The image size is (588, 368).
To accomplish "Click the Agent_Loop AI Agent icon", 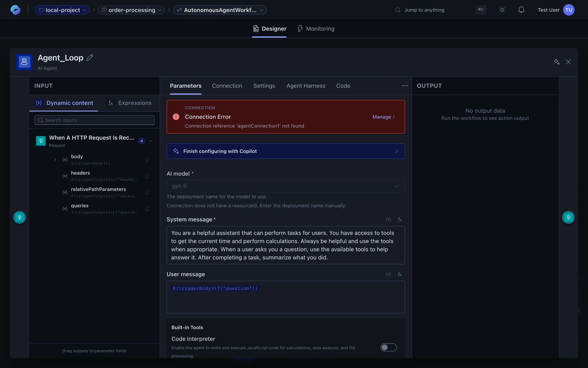I will 24,62.
